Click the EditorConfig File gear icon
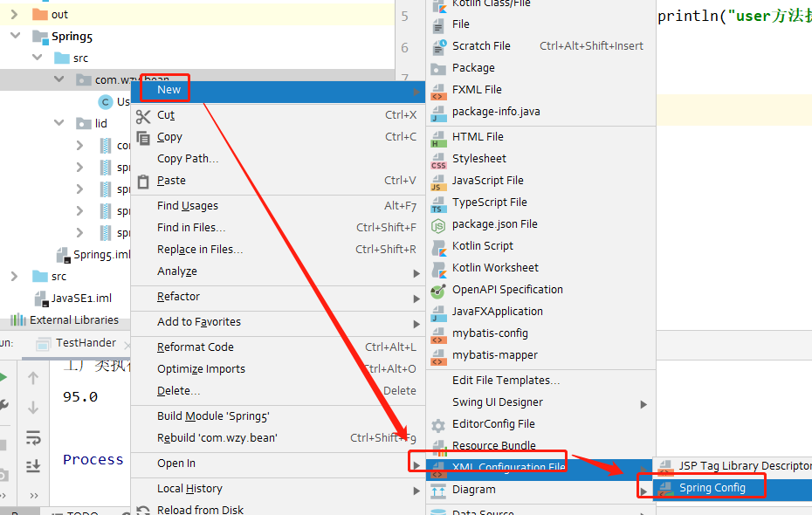The height and width of the screenshot is (515, 812). click(x=438, y=425)
